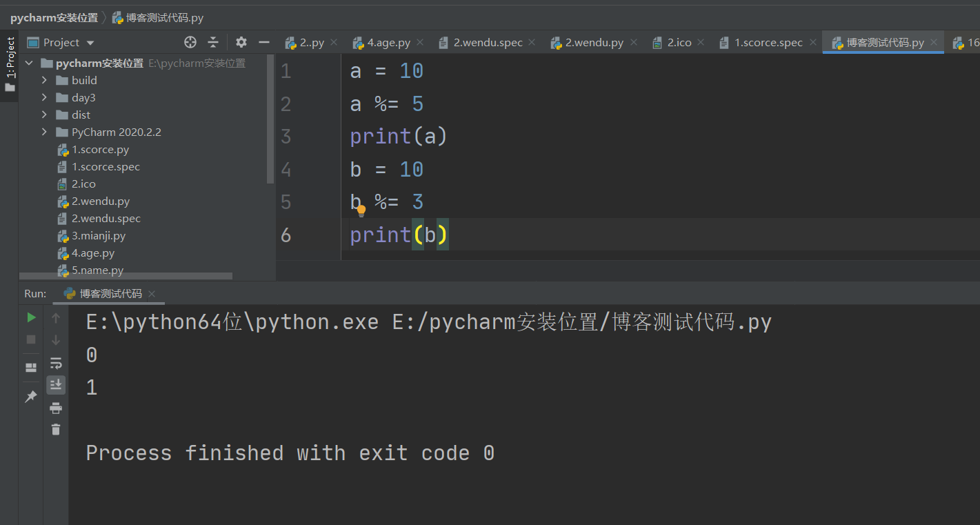Click the print(b) code line

[x=399, y=235]
